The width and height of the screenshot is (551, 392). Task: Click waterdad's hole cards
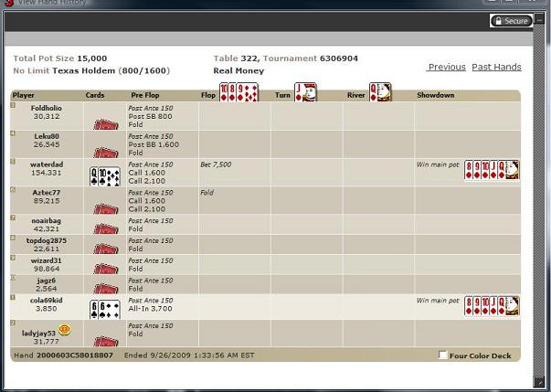(105, 176)
